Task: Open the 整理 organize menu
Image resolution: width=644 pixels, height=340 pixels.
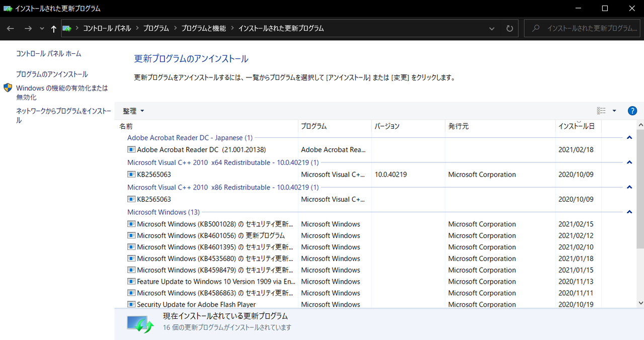Action: pos(133,111)
